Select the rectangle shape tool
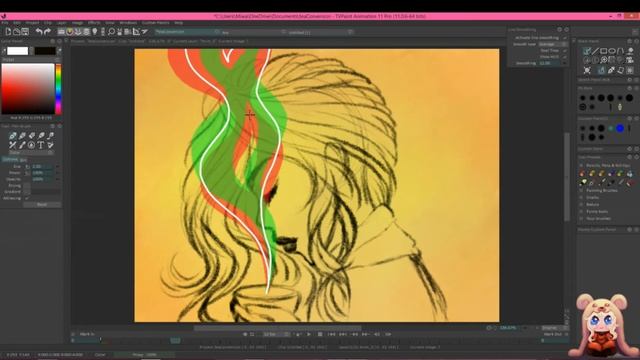The width and height of the screenshot is (640, 360). [x=604, y=51]
